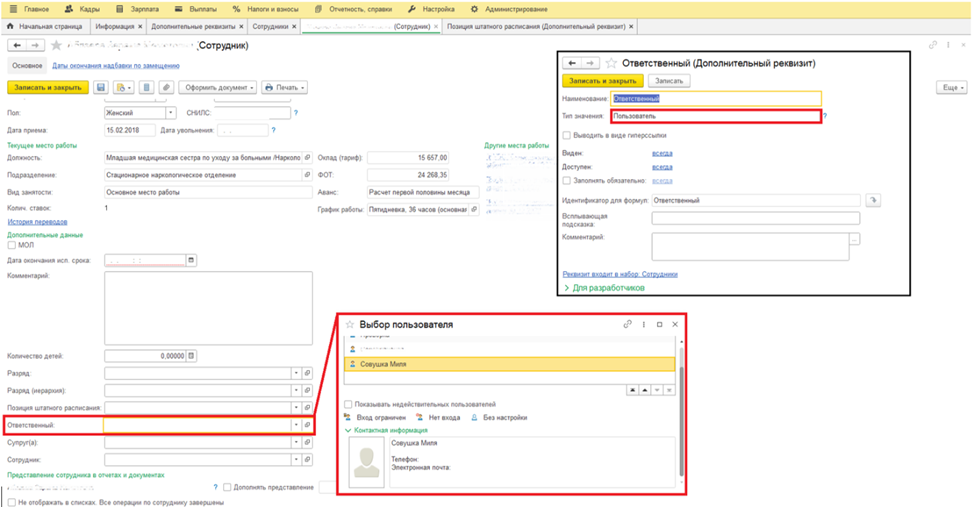
Task: Open the Печать dropdown button
Action: coord(284,88)
